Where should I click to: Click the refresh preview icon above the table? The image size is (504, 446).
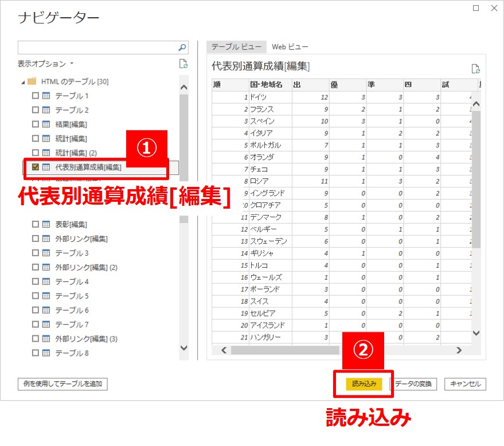click(x=475, y=69)
